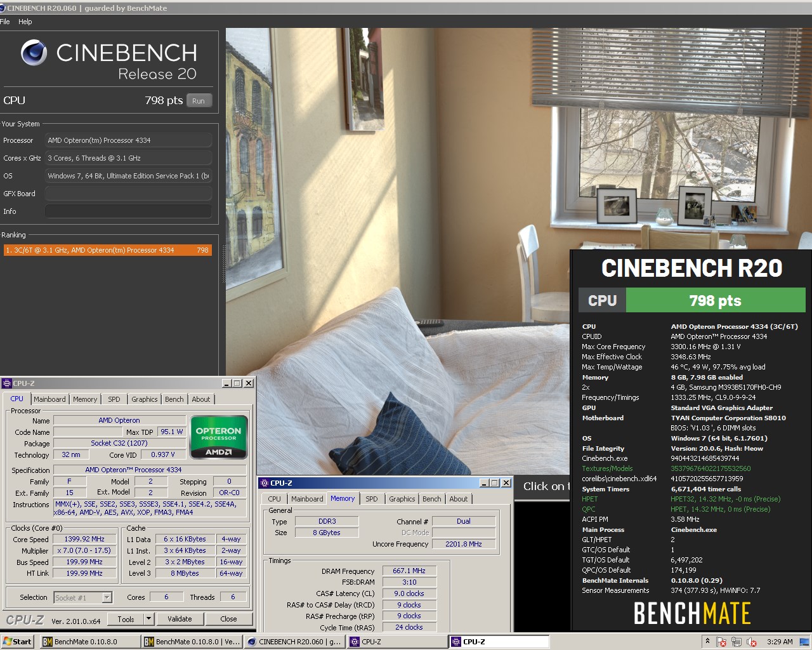Click the Uncore Frequency value 2201.8 MHz
812x650 pixels.
[464, 544]
